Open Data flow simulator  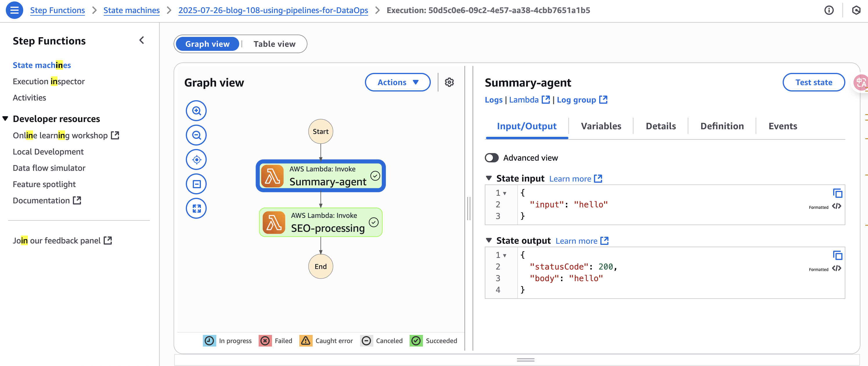click(49, 168)
